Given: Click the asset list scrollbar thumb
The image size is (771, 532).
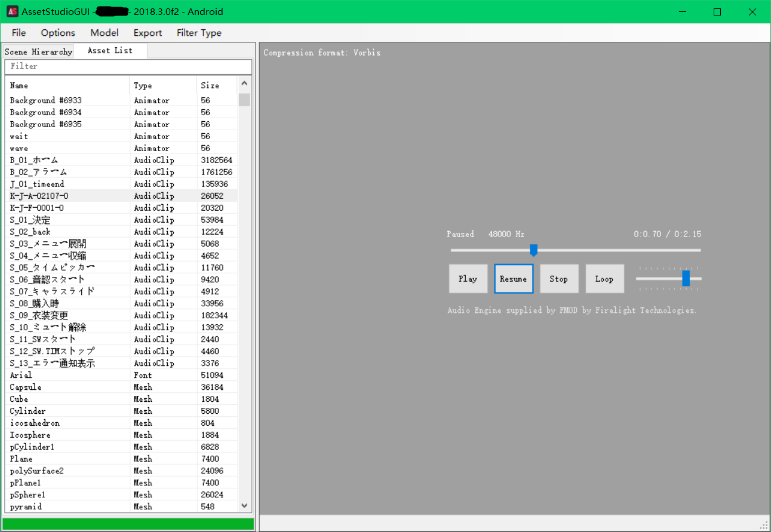Looking at the screenshot, I should (244, 100).
